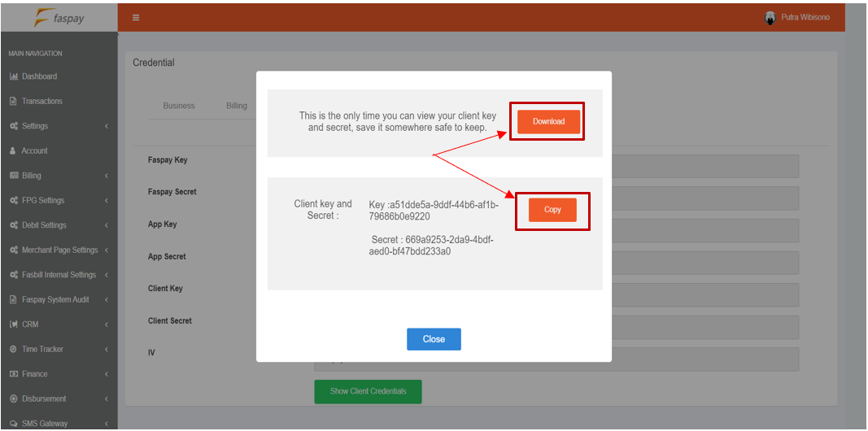Click the Disbursement circle icon

coord(13,399)
